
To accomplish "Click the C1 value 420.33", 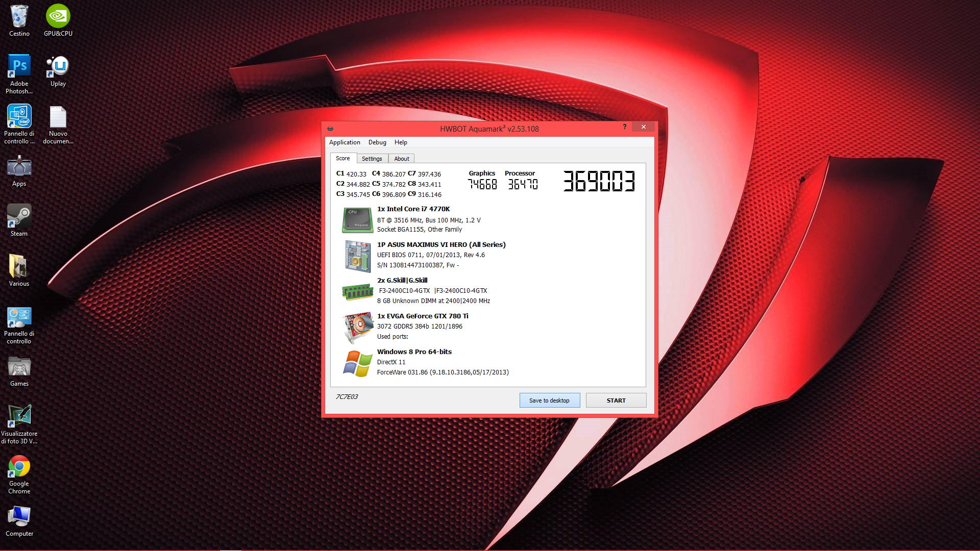I will point(356,174).
